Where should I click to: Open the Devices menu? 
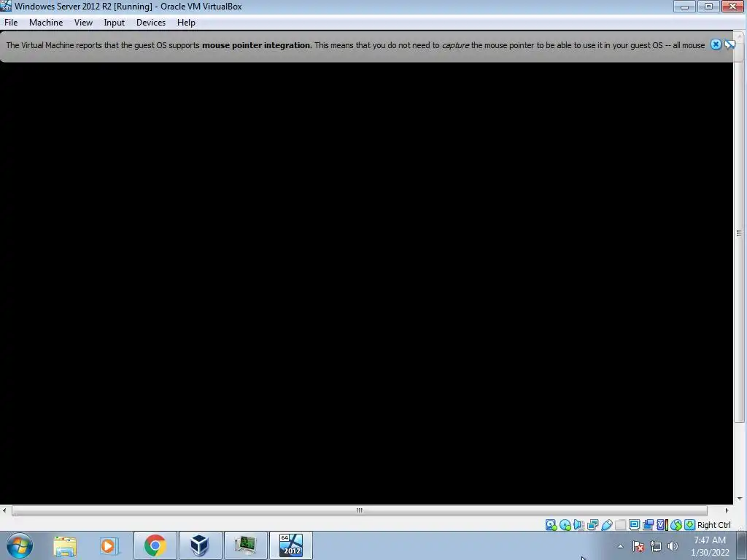coord(151,23)
